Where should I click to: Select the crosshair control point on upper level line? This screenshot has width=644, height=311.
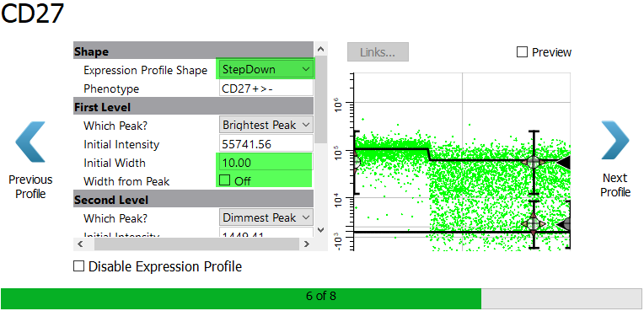coord(533,162)
